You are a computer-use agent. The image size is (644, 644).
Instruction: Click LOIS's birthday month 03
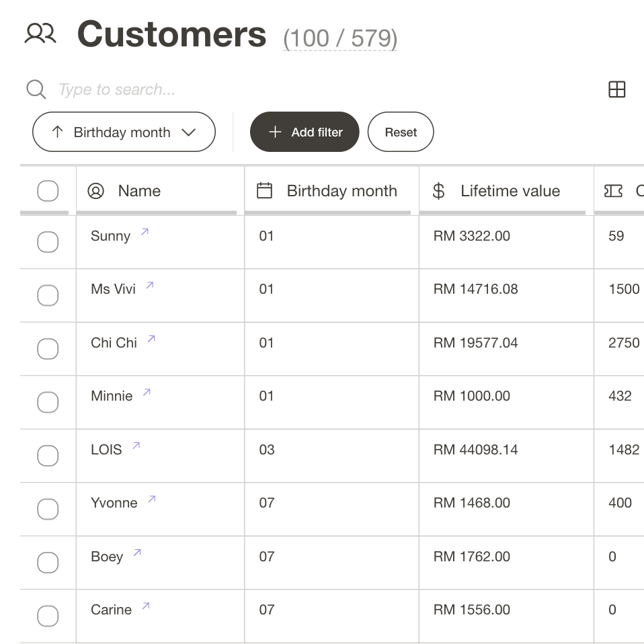267,450
